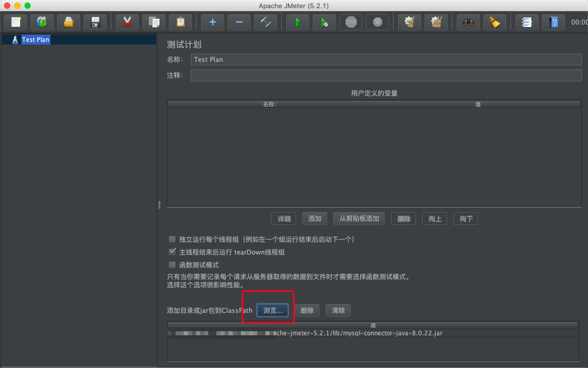Toggle enabled state of selected element icon
Image resolution: width=588 pixels, height=368 pixels.
266,22
